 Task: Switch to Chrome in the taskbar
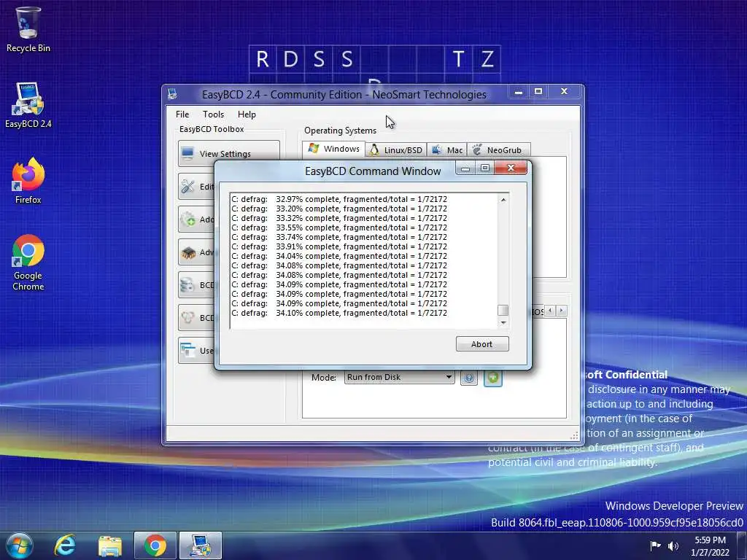[155, 545]
